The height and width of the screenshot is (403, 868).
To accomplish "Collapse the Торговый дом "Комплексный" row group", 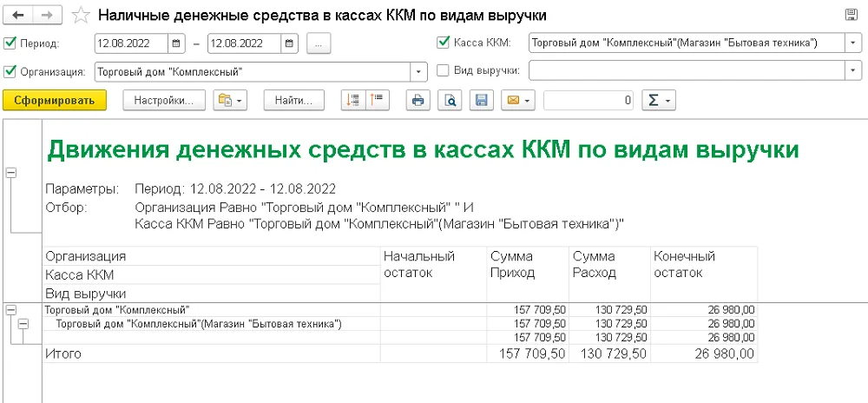I will 10,310.
